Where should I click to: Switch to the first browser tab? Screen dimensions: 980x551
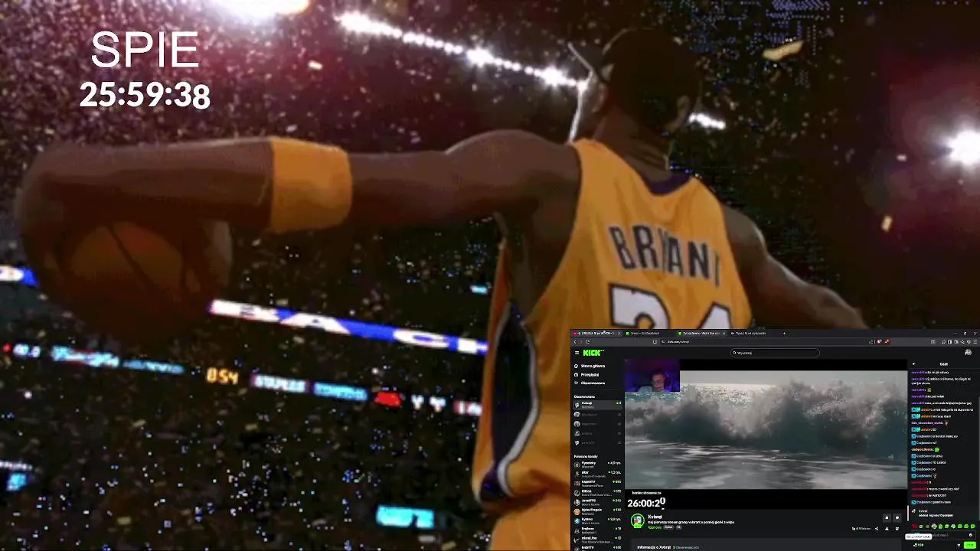(596, 333)
